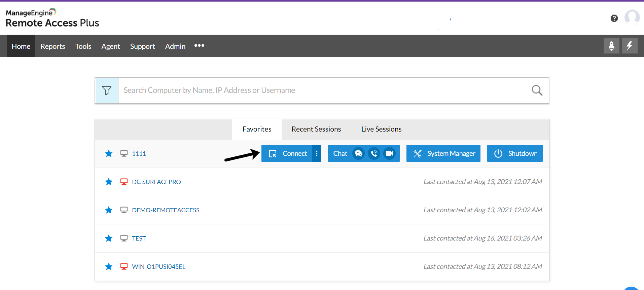644x290 pixels.
Task: Open the TEST computer link
Action: point(139,239)
